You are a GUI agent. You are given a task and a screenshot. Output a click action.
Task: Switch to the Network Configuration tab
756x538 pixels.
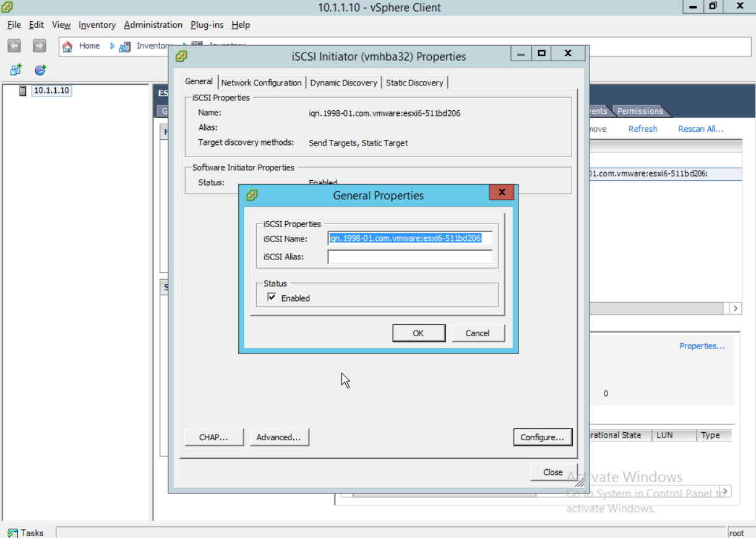[261, 82]
